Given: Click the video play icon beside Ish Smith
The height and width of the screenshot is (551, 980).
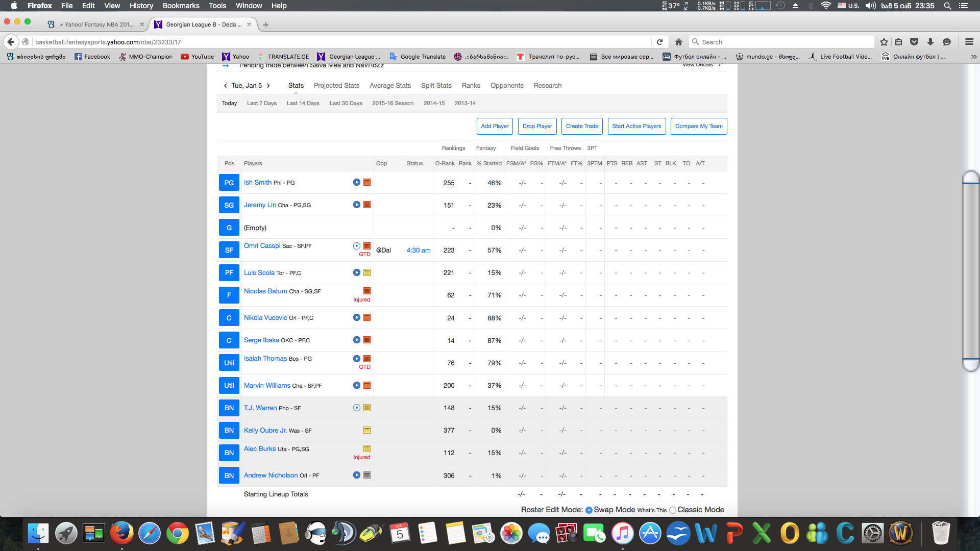Looking at the screenshot, I should [357, 182].
